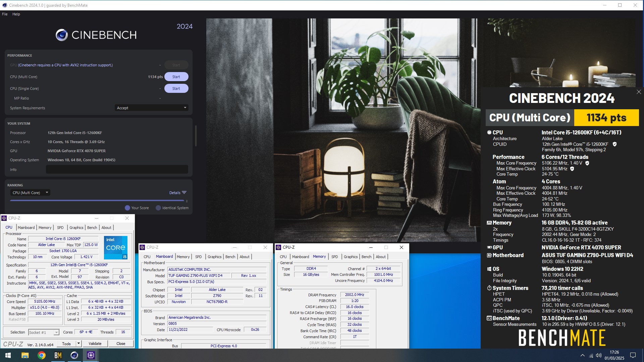Click the GPU section icon in BenchMate panel
644x362 pixels.
coord(489,247)
